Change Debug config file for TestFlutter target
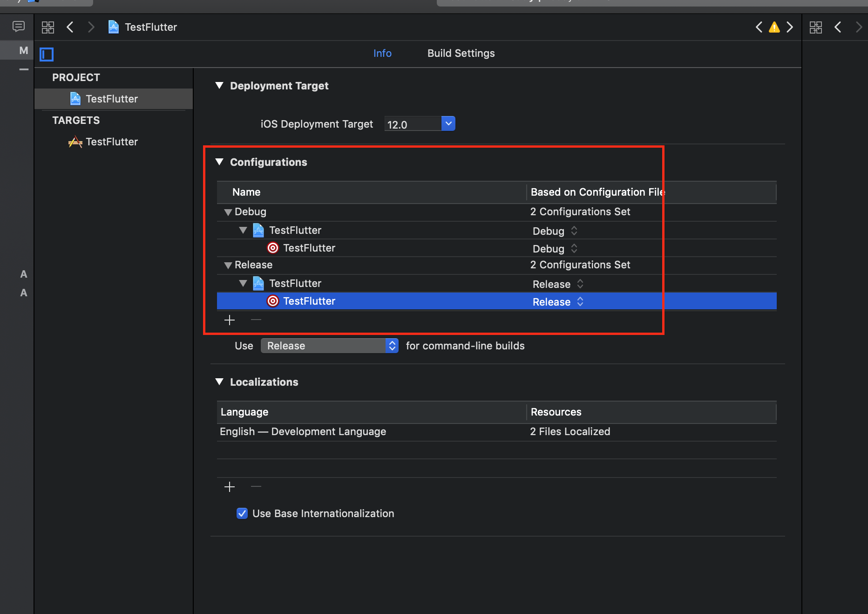 click(x=555, y=248)
